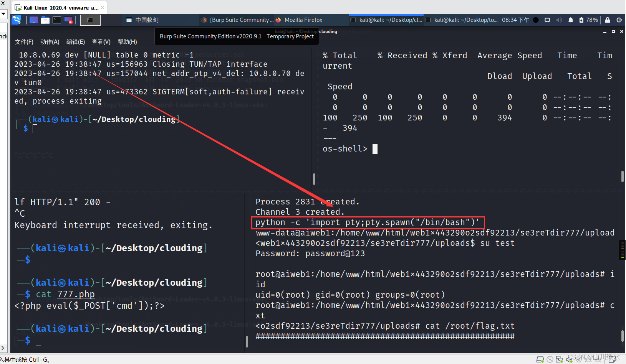
Task: Click the os-shell pane scrollbar handle
Action: click(x=623, y=176)
